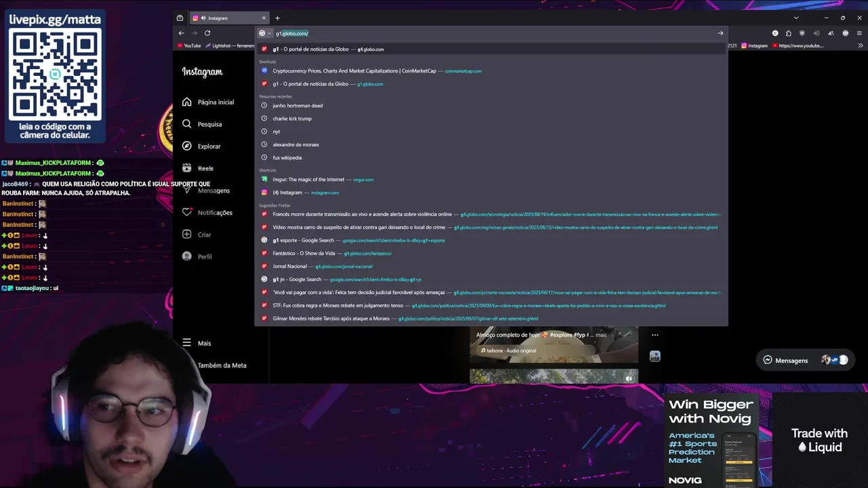Image resolution: width=868 pixels, height=488 pixels.
Task: Open the https://www.youtube bookmark
Action: [797, 46]
